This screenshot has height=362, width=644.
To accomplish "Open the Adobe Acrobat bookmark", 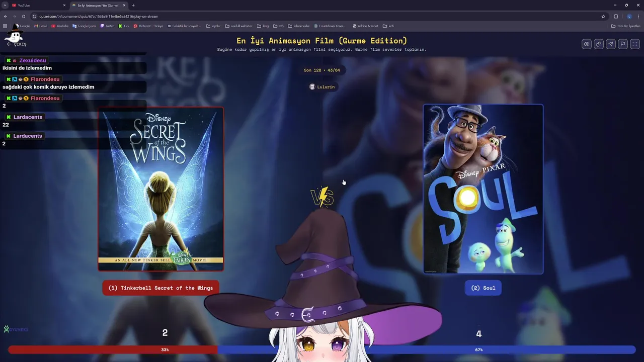I will pos(365,26).
